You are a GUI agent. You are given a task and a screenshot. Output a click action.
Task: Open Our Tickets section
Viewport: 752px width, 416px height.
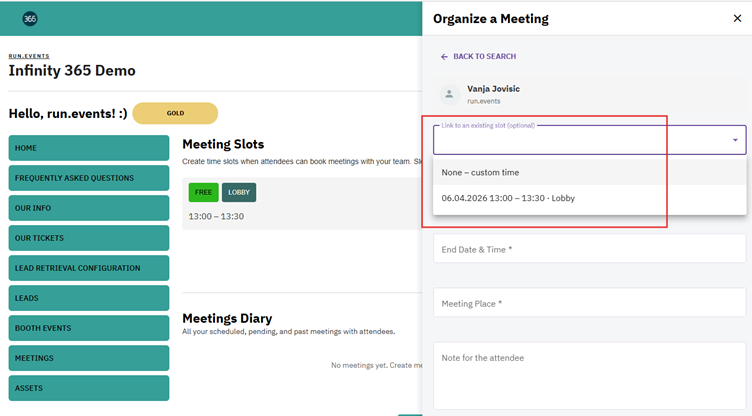(89, 238)
